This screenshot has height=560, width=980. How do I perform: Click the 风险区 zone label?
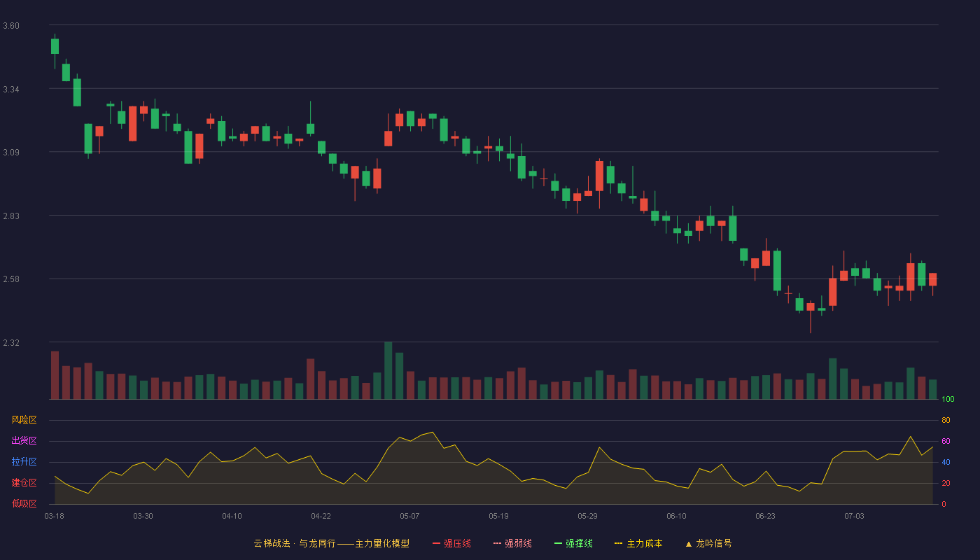click(24, 420)
